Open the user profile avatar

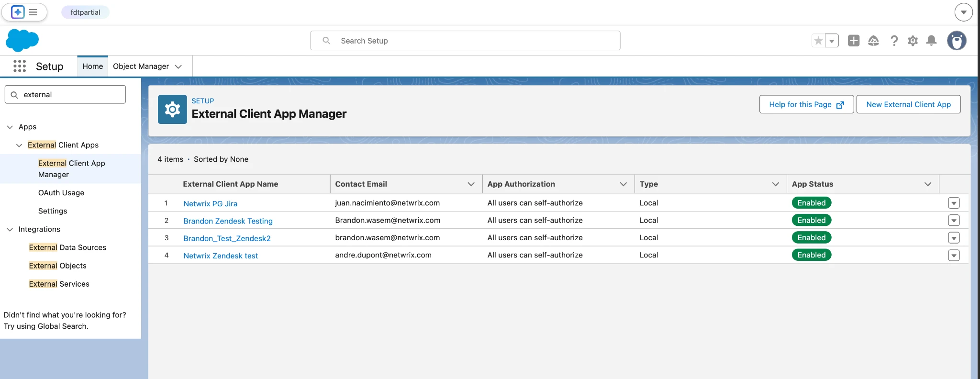(x=957, y=41)
